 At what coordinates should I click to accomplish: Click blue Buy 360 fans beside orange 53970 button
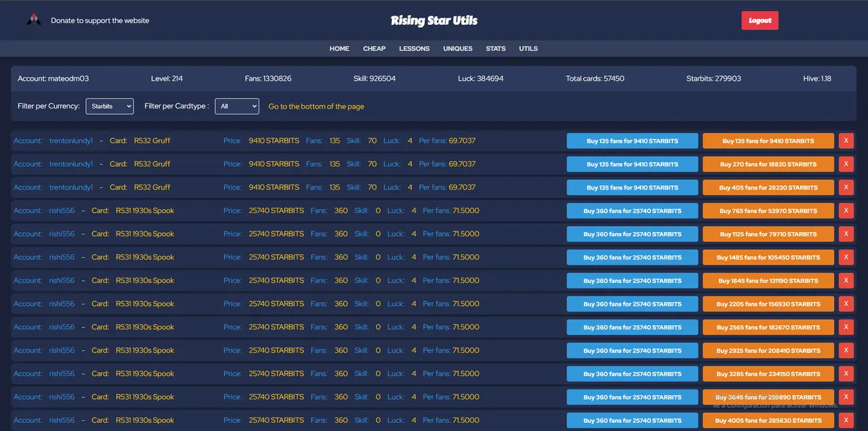(632, 210)
